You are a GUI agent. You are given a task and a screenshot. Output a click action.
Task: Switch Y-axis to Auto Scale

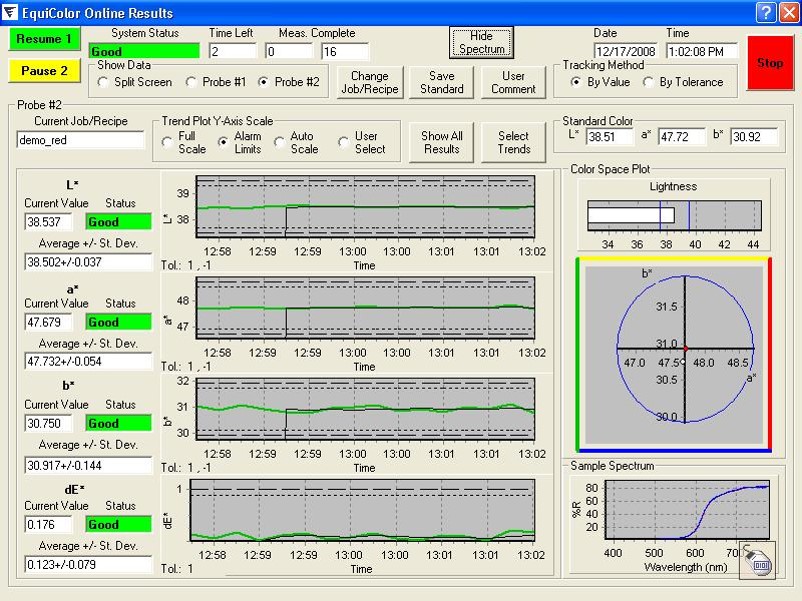(x=280, y=142)
